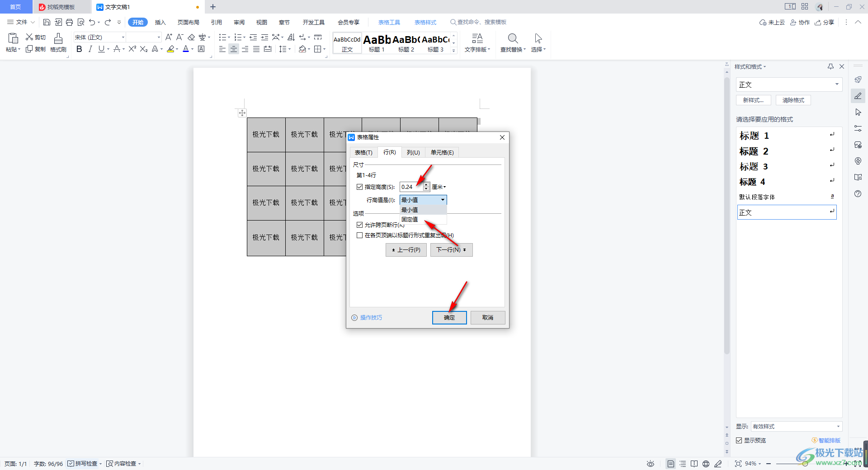Switch to the Column (列) tab in dialog

point(413,152)
